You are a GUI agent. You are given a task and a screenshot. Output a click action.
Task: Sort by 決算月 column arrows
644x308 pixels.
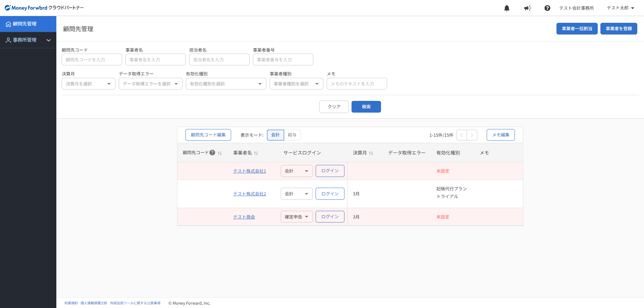pos(371,153)
